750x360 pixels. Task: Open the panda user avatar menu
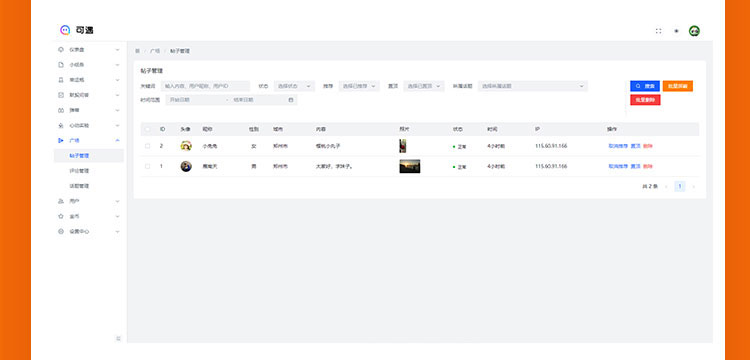click(694, 31)
